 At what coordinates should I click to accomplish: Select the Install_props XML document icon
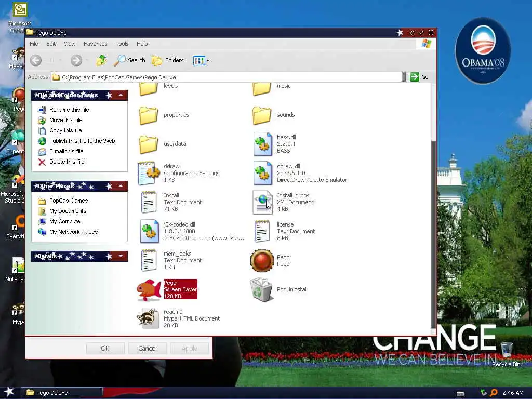262,202
